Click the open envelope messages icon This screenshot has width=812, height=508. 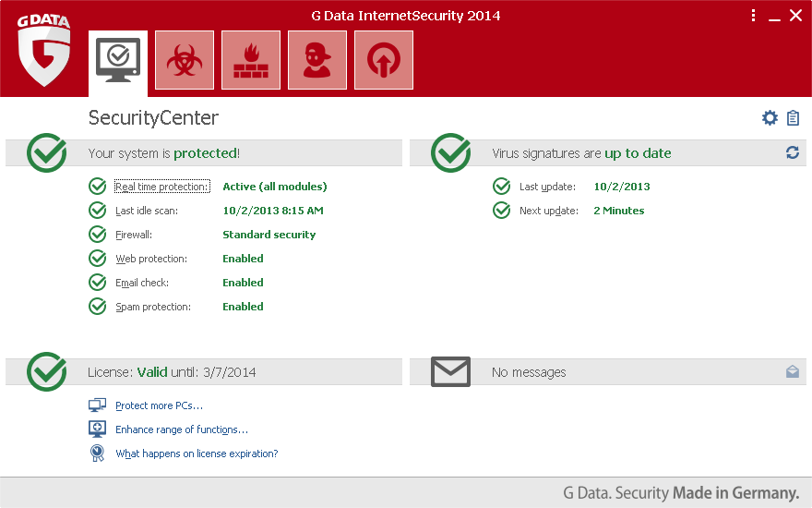pos(792,371)
